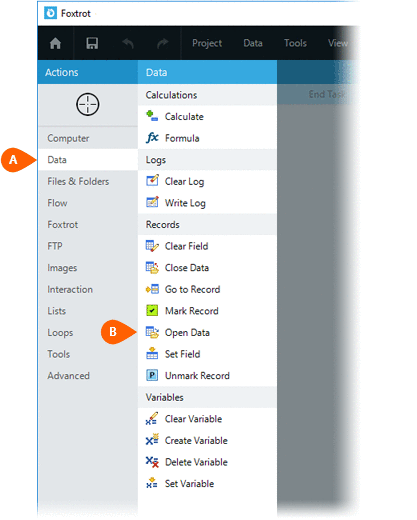Click the Clear Variable icon
The height and width of the screenshot is (520, 417).
(152, 418)
